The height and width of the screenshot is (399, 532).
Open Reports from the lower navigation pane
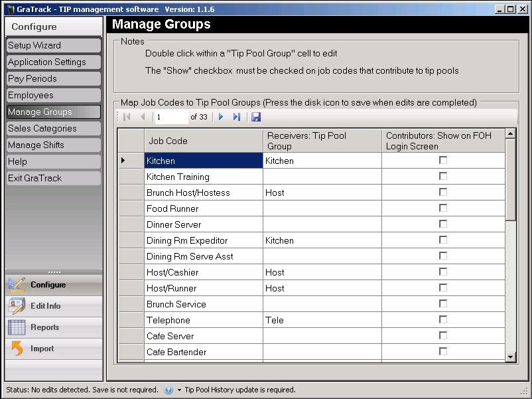point(53,327)
